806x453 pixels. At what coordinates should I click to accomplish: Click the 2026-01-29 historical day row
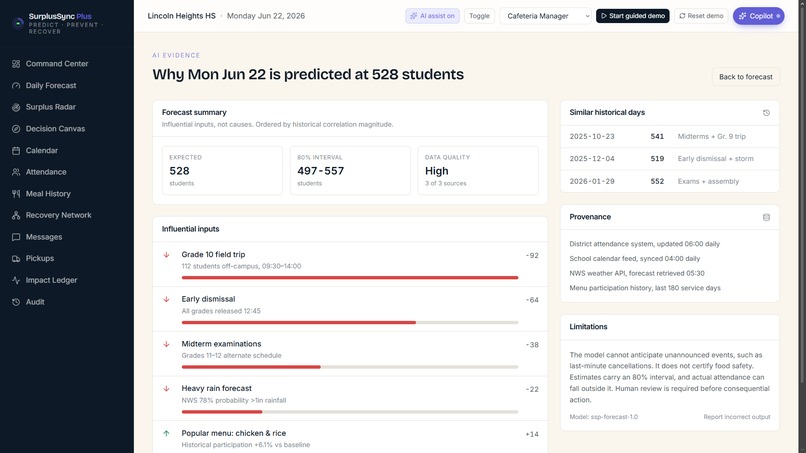point(670,181)
